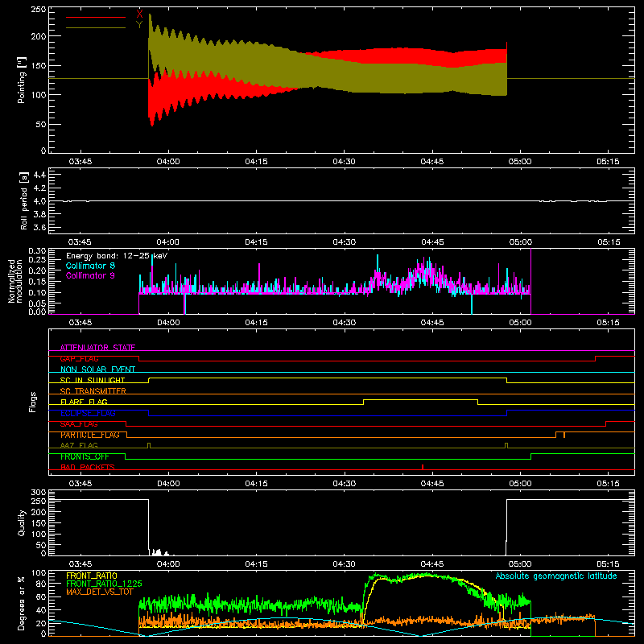The image size is (644, 644).
Task: Click the ECLIPSE_FLAG label
Action: 88,413
